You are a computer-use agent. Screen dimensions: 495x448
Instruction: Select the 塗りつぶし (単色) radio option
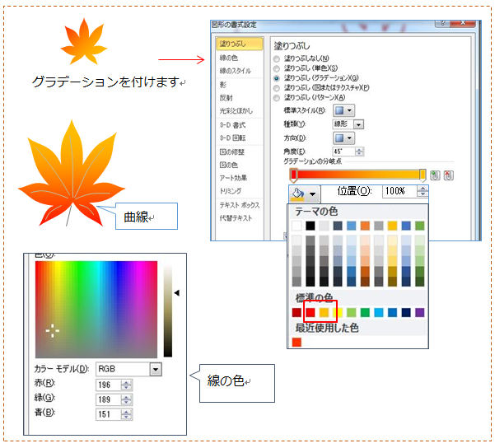pyautogui.click(x=276, y=68)
